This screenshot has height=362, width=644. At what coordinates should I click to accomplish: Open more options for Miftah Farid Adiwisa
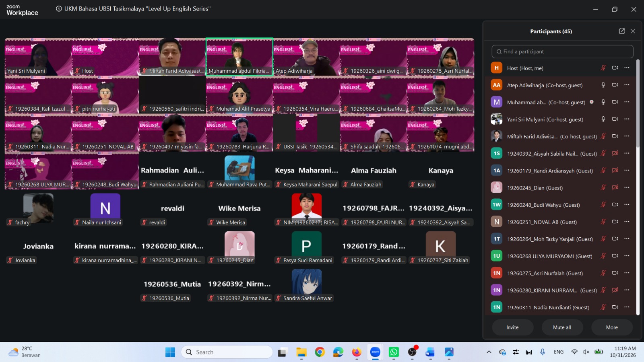tap(627, 136)
